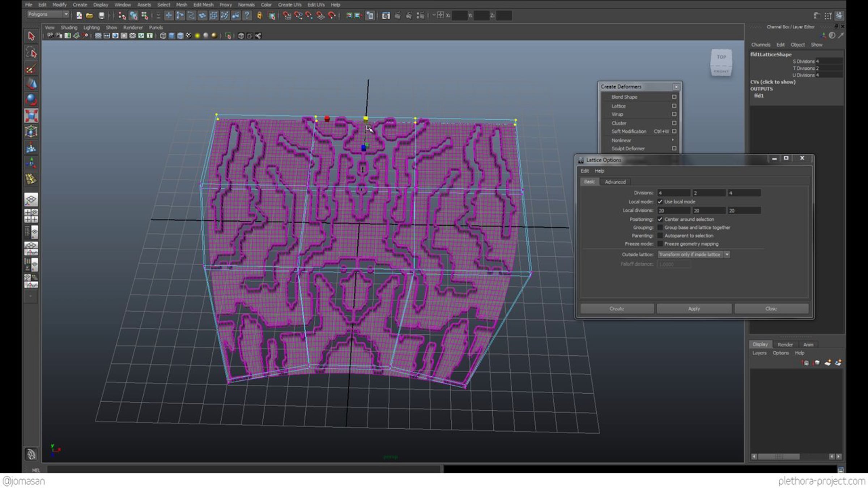Open a scene with folder icon
Viewport: 868px width, 488px height.
pos(90,15)
